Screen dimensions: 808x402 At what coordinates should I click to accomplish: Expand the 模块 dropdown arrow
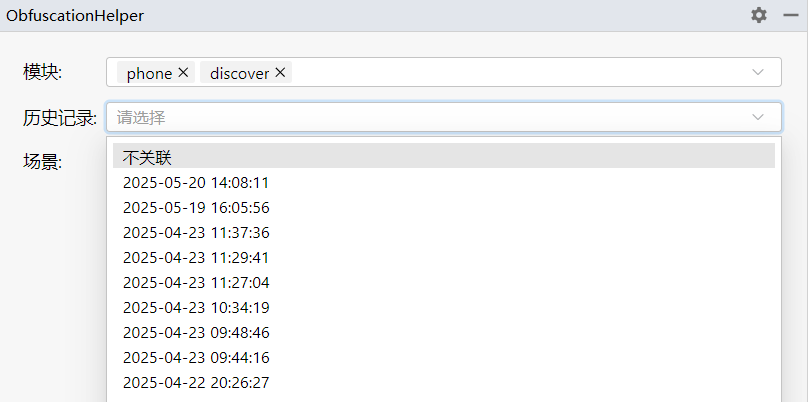point(758,73)
